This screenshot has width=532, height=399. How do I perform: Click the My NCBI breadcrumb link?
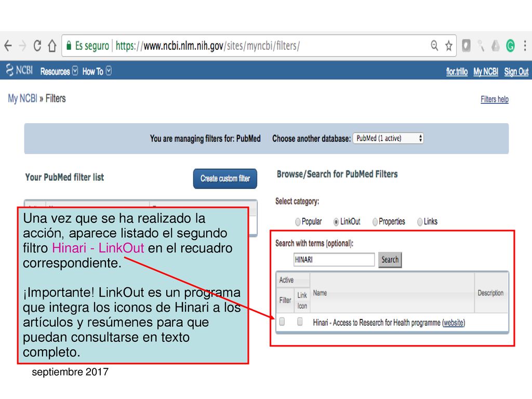22,98
